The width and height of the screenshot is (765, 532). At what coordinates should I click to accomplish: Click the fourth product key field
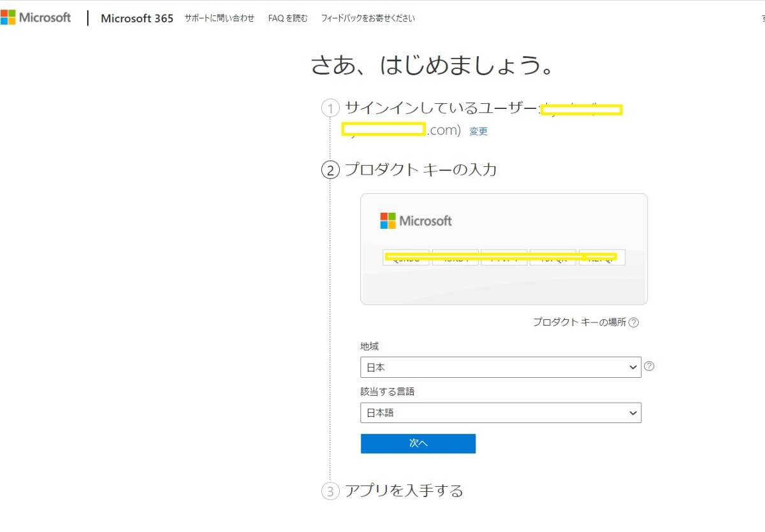(x=553, y=257)
